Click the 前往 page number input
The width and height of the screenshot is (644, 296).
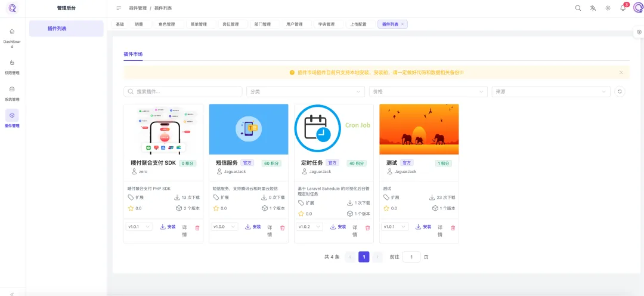(x=411, y=257)
